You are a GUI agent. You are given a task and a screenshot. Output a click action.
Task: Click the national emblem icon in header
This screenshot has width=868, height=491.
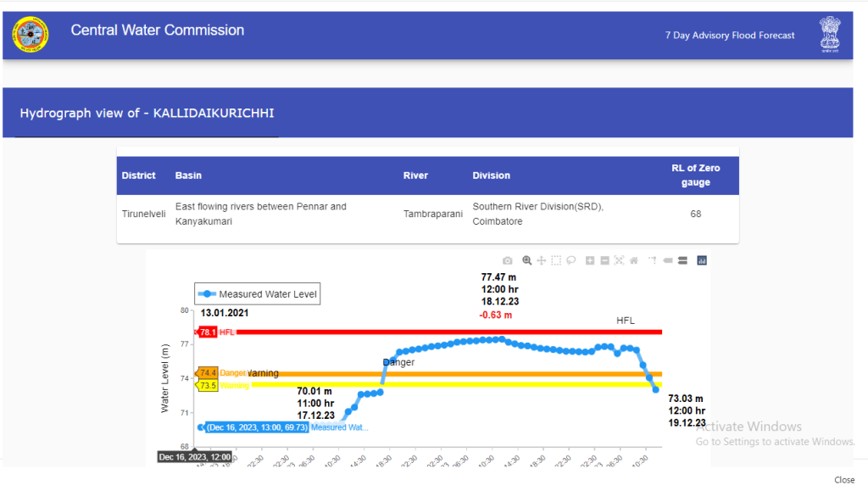pos(828,35)
